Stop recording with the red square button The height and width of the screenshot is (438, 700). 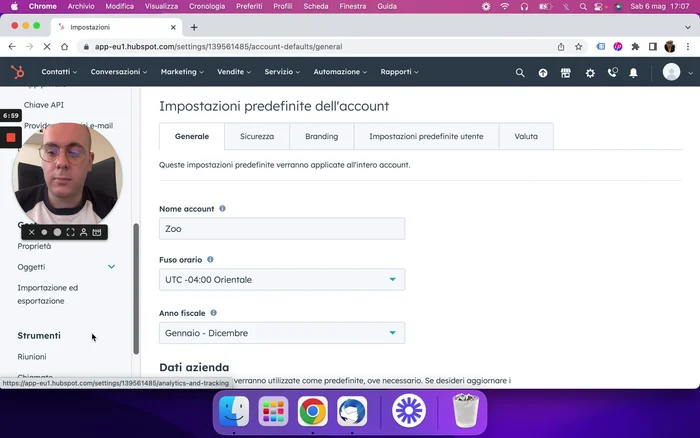(x=11, y=138)
